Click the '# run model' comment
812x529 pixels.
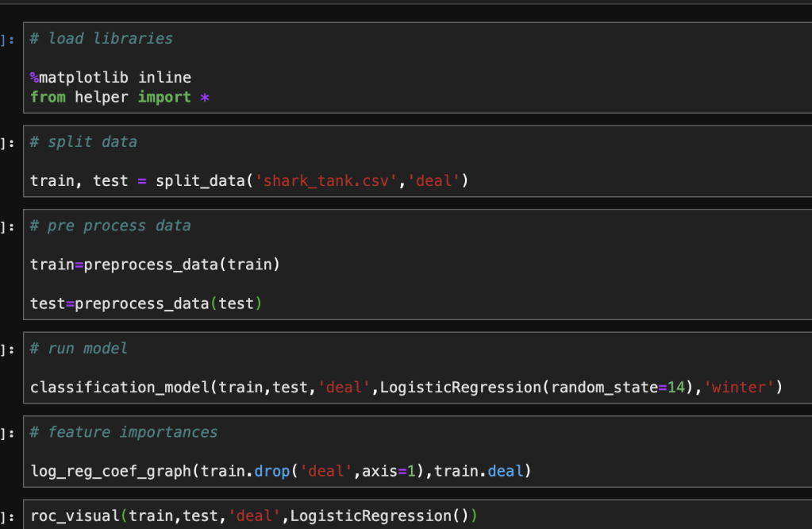79,348
